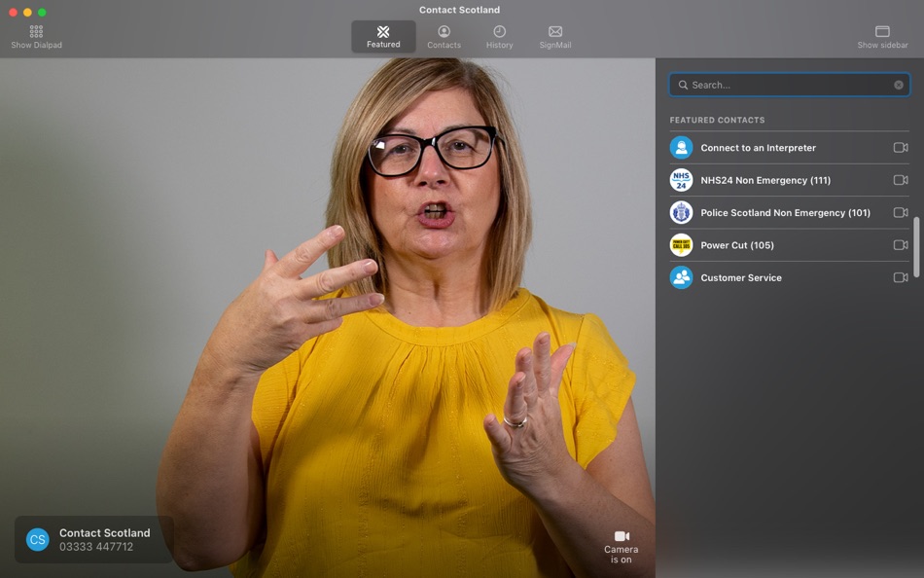Open SignMail messages
This screenshot has height=578, width=924.
[554, 37]
